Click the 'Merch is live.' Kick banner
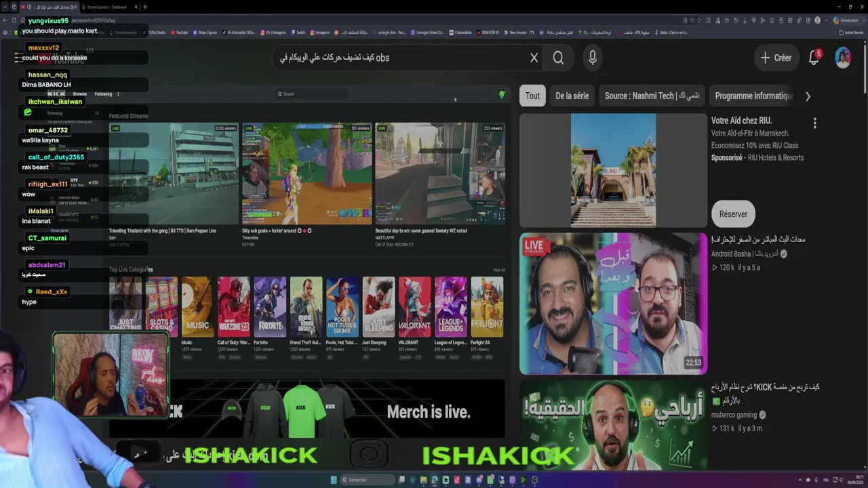Image resolution: width=868 pixels, height=488 pixels. [307, 409]
